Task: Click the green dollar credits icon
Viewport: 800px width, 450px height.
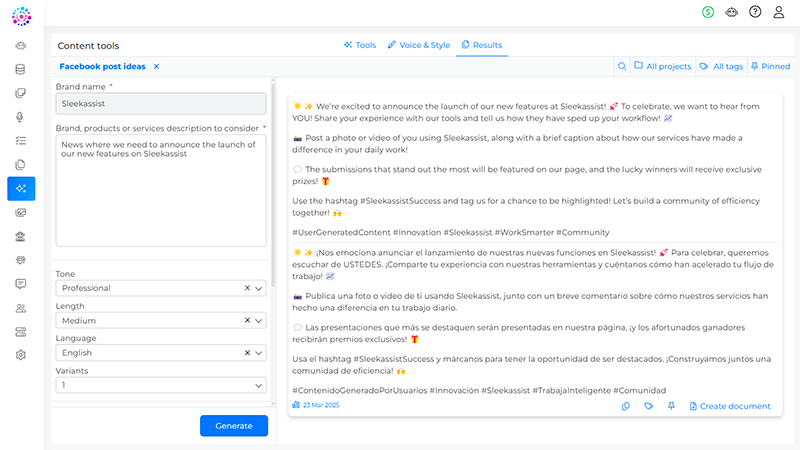Action: pyautogui.click(x=708, y=12)
